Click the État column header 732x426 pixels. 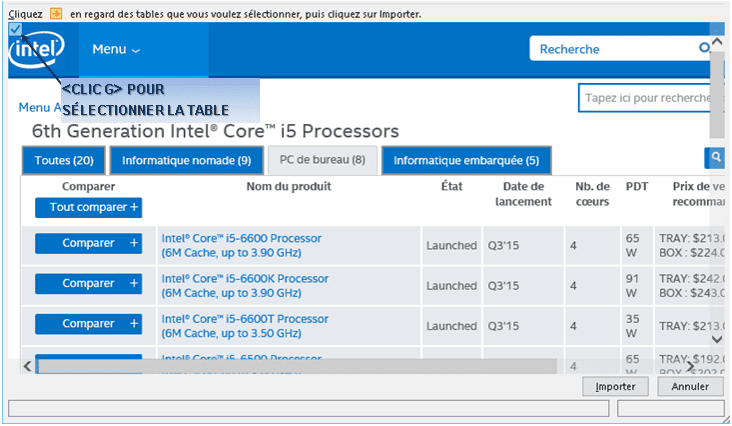(x=451, y=186)
